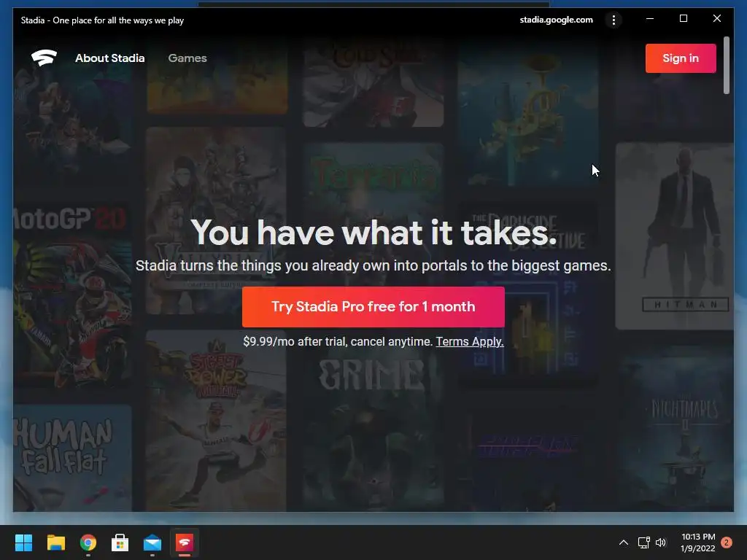Close the Stadia window
The image size is (747, 560).
pos(716,18)
